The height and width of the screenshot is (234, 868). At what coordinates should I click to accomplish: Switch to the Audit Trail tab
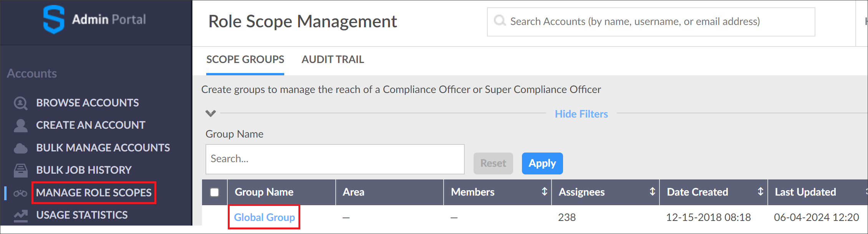coord(333,60)
